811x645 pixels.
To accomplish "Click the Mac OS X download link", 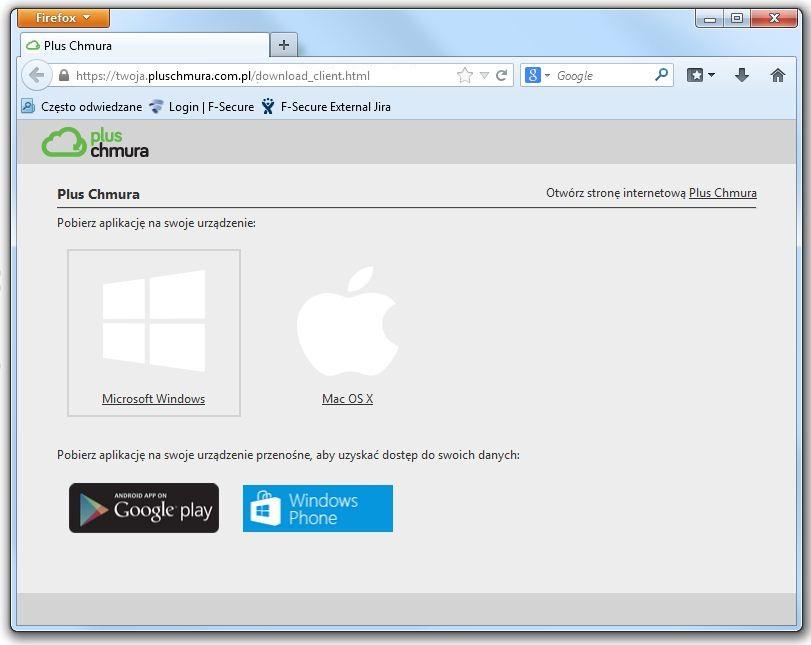I will (x=348, y=399).
